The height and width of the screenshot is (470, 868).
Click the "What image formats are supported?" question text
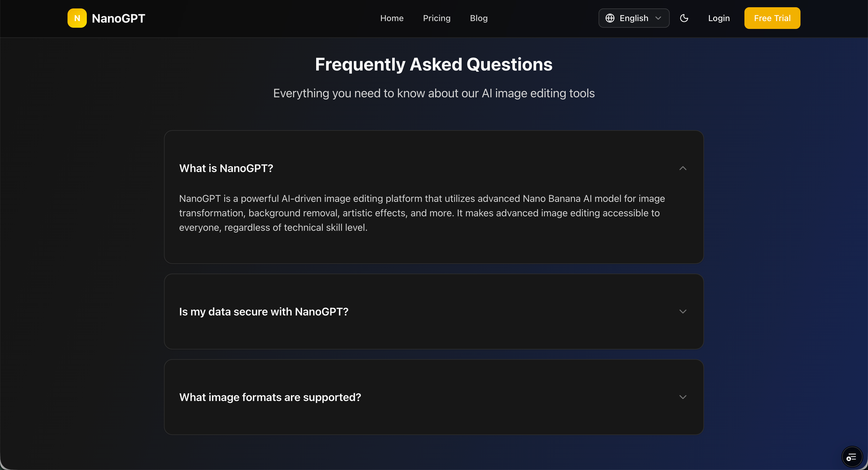point(270,397)
